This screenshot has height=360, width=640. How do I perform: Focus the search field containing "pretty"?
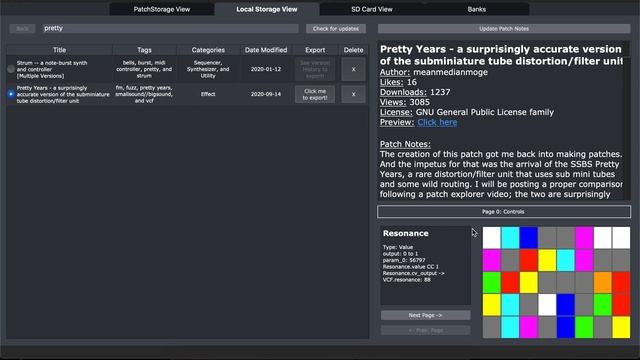pyautogui.click(x=171, y=28)
